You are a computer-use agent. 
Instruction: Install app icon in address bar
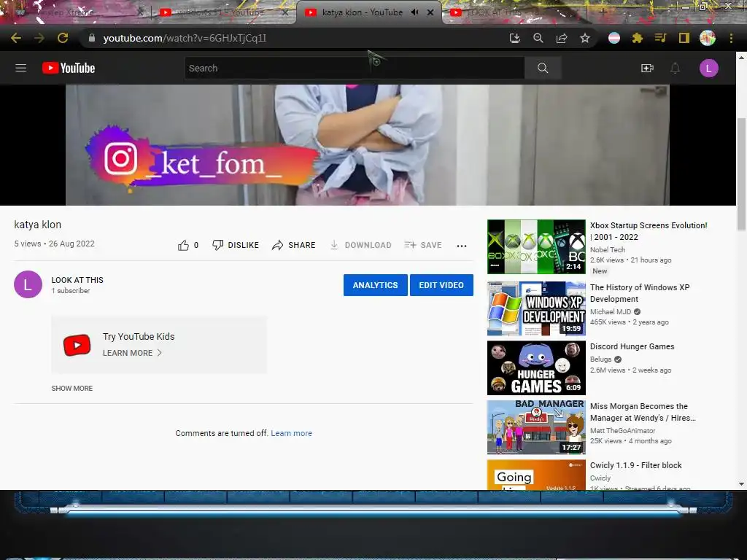pos(514,38)
